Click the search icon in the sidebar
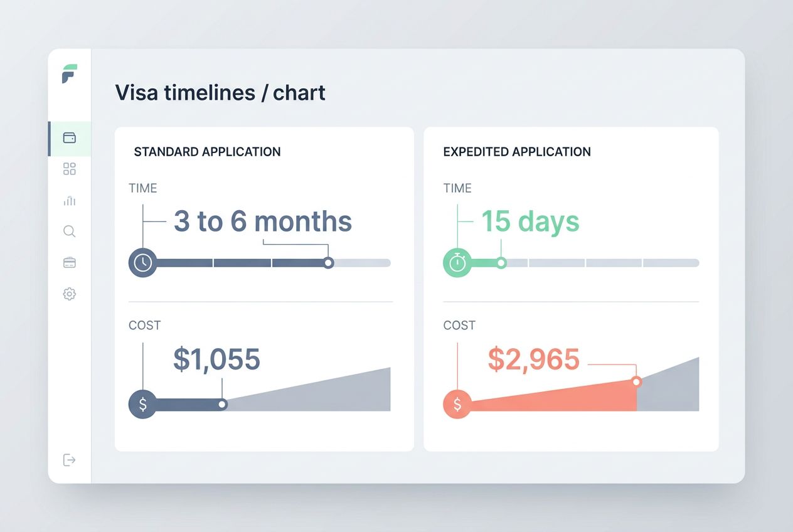The image size is (793, 532). tap(69, 231)
